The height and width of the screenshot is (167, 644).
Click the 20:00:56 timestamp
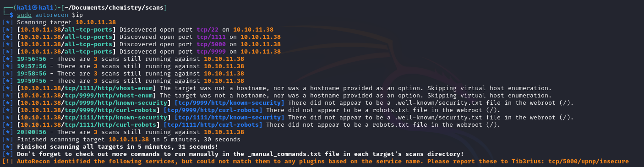[32, 132]
